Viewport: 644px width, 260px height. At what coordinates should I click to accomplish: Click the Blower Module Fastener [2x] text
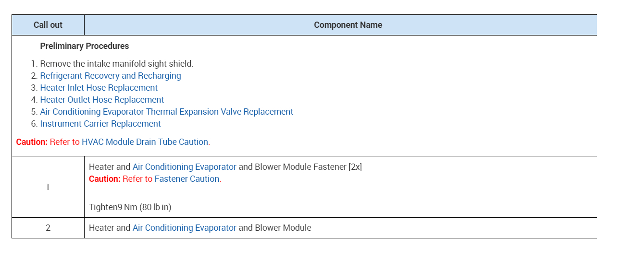pos(308,167)
